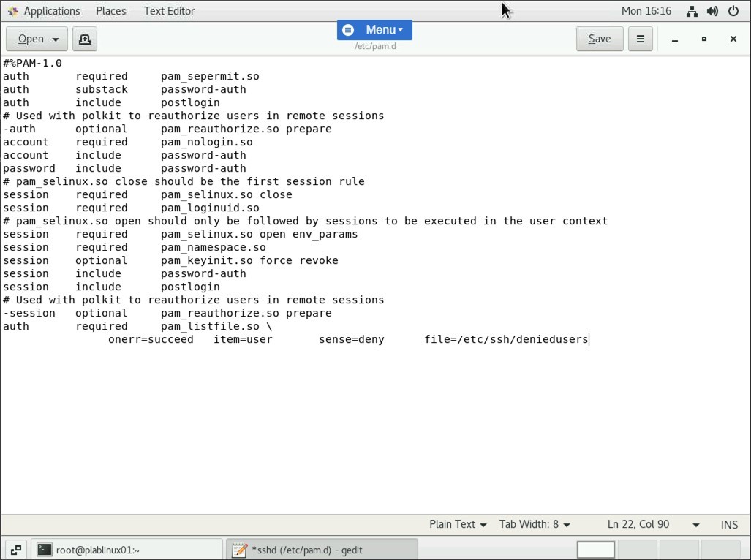Select the gedit taskbar entry for sshd
Viewport: 751px width, 560px height.
point(314,549)
